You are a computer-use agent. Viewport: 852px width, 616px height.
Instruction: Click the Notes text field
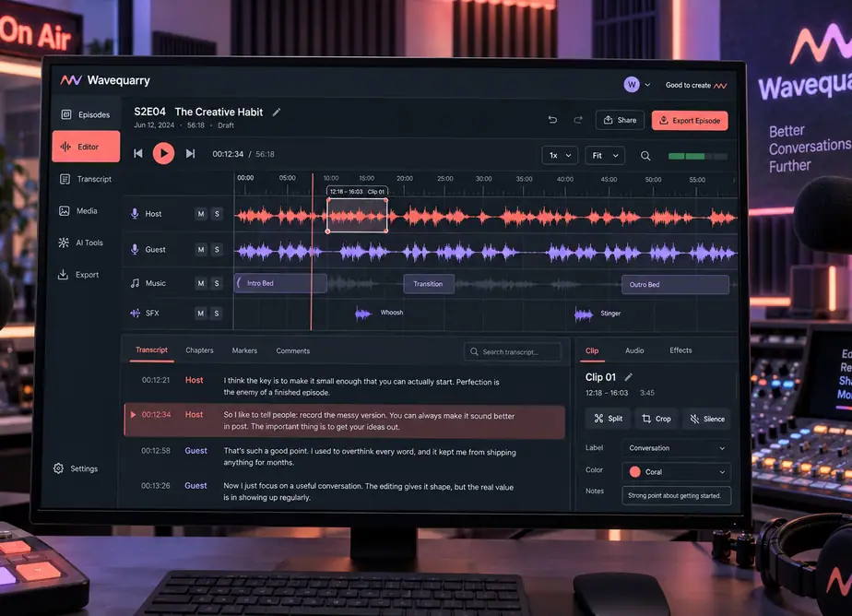pyautogui.click(x=676, y=495)
